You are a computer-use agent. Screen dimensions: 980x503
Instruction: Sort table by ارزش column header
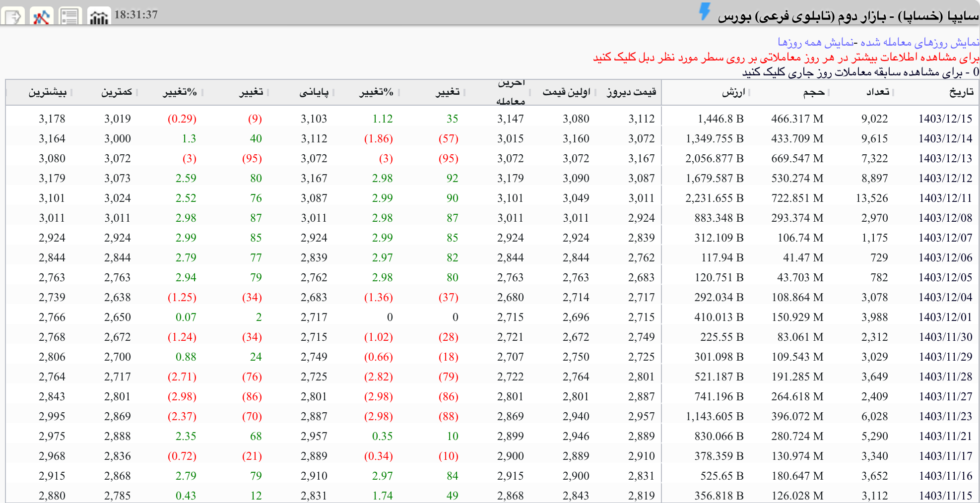[733, 92]
